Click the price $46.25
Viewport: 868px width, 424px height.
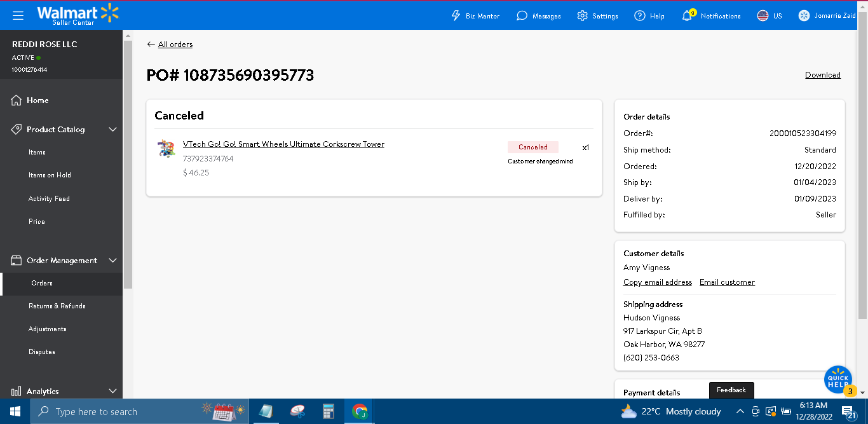tap(196, 173)
